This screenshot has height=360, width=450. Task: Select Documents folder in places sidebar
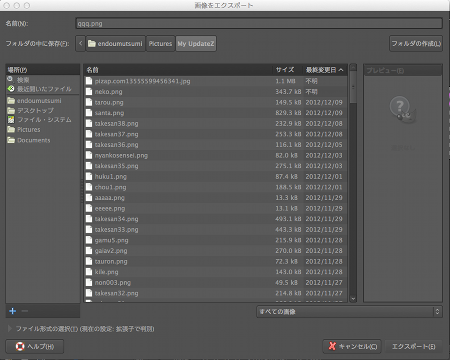pos(43,140)
